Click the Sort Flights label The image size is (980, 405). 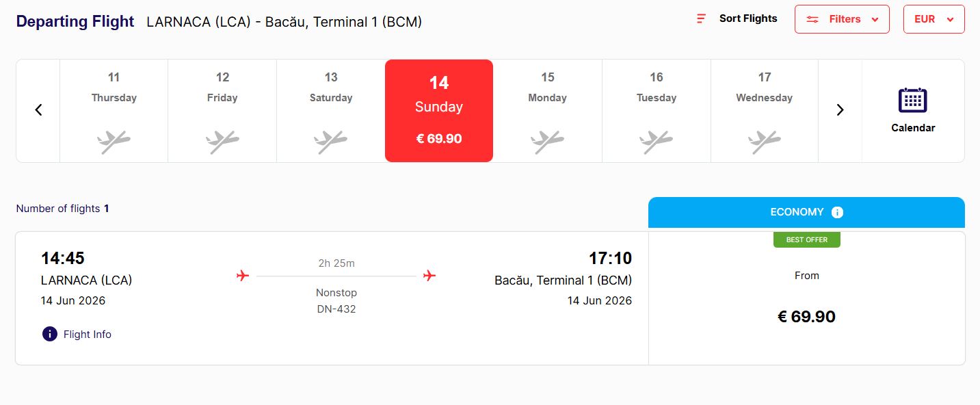747,18
